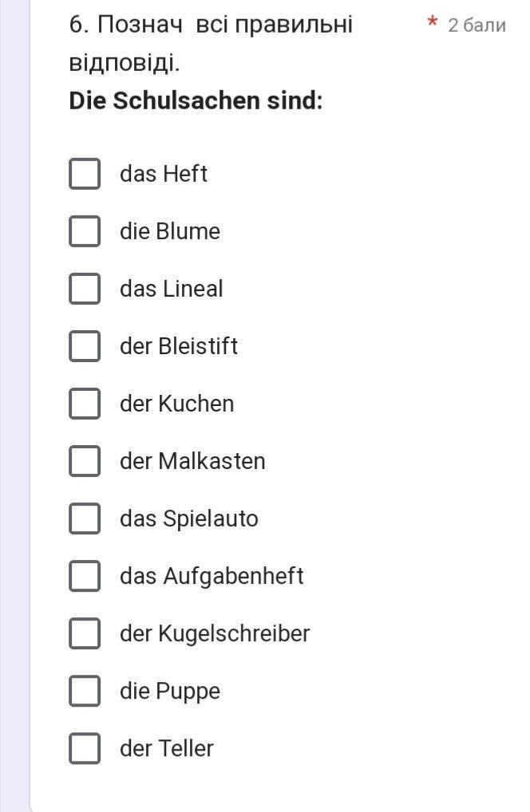The image size is (530, 812).
Task: Click the 'der Malkasten' option label
Action: 192,461
